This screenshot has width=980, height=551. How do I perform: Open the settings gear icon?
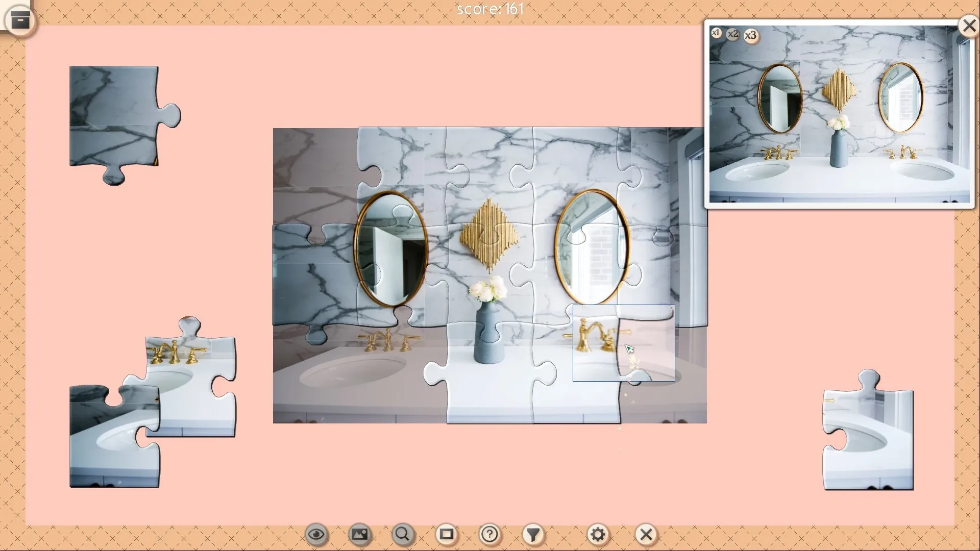[599, 534]
